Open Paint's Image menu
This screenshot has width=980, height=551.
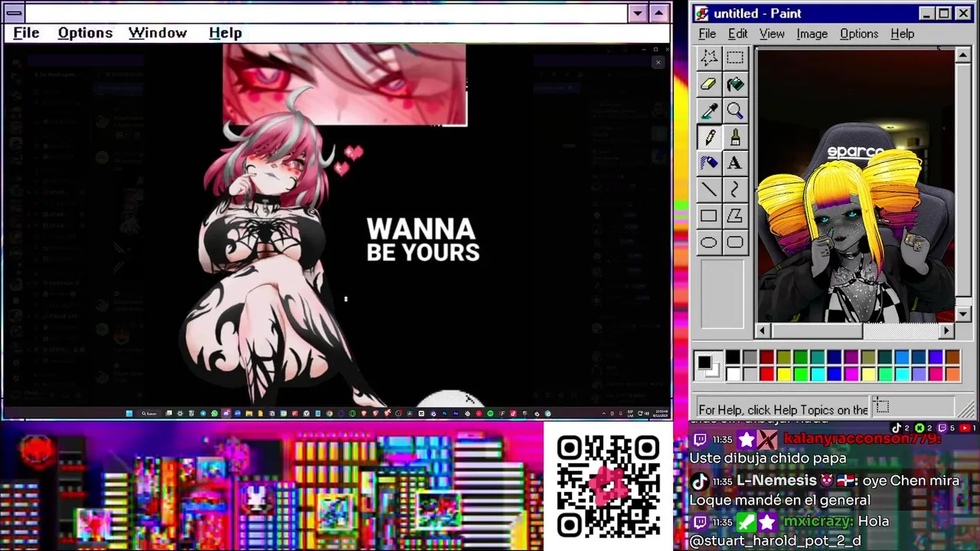(812, 34)
